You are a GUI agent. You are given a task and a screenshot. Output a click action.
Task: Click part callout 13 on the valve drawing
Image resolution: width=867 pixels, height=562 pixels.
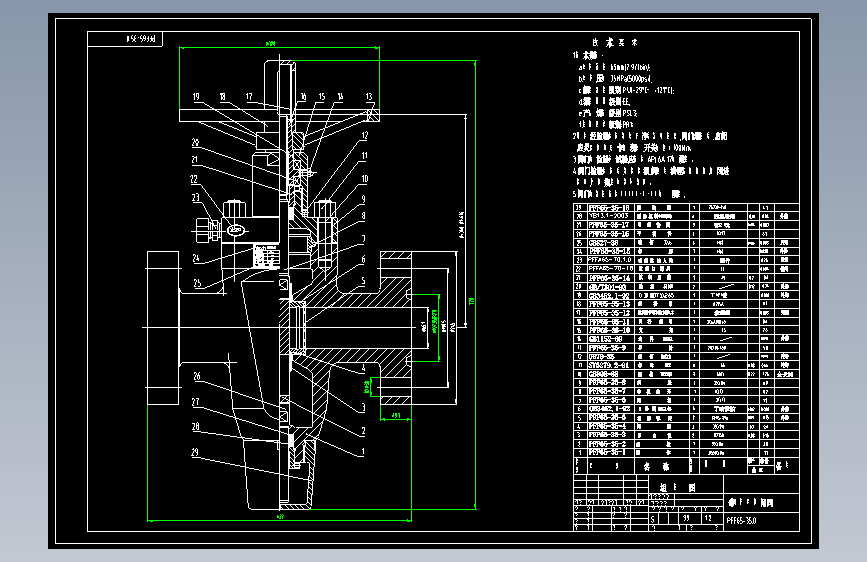coord(369,97)
